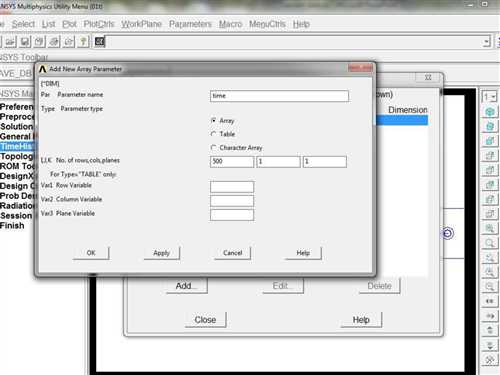Screen dimensions: 500x375
Task: Switch to Left view icon
Action: (x=490, y=200)
